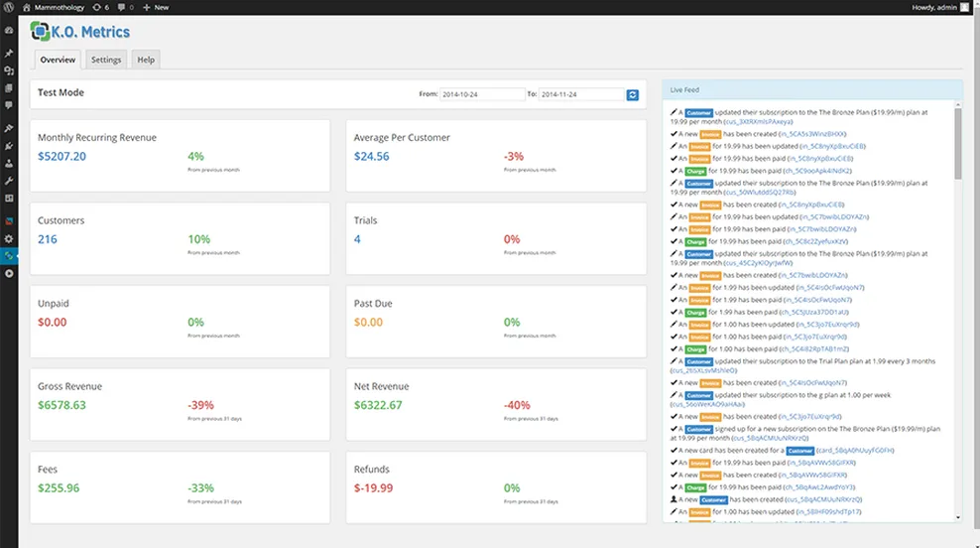Click the Live Feed panel header
The width and height of the screenshot is (980, 548).
click(x=812, y=89)
